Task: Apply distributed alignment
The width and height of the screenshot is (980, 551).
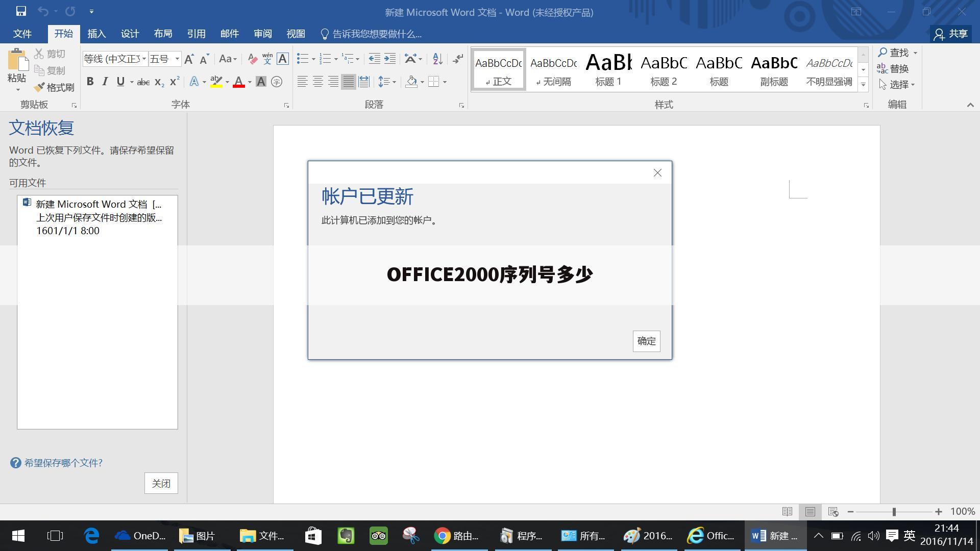Action: coord(364,82)
